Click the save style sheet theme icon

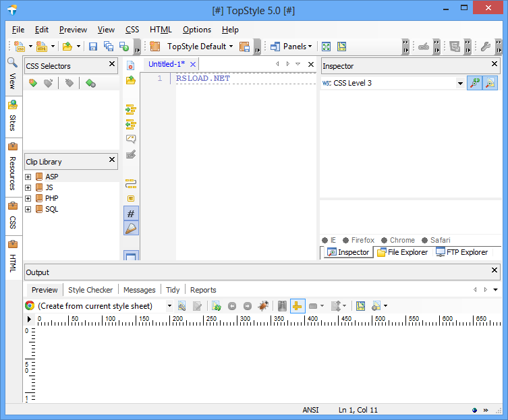tap(244, 47)
